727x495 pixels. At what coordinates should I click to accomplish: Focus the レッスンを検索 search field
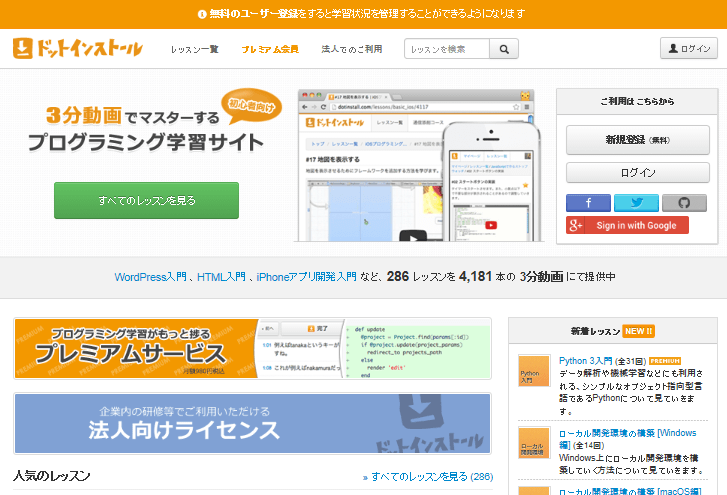tap(446, 49)
